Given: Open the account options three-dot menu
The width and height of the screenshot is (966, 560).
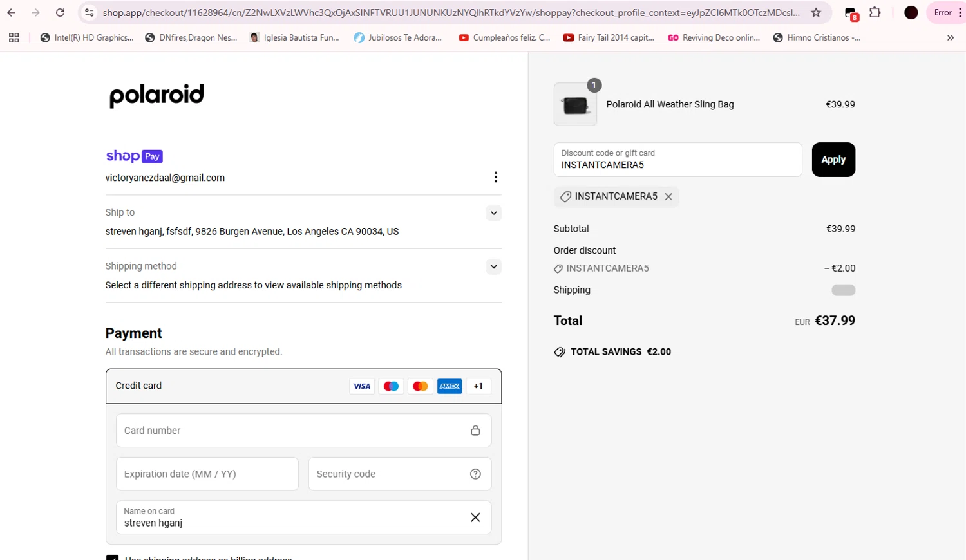Looking at the screenshot, I should 495,177.
